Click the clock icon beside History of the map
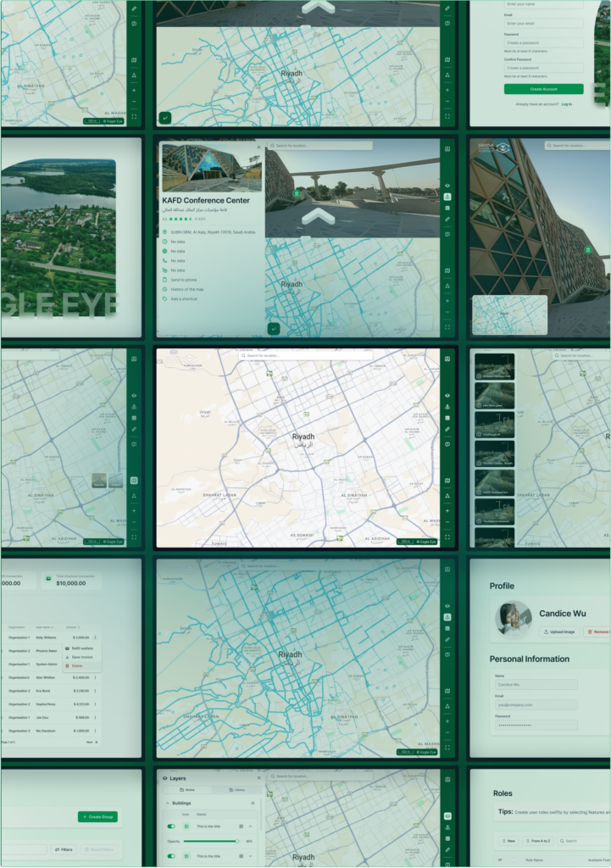Screen dimensions: 611x868 tap(164, 289)
